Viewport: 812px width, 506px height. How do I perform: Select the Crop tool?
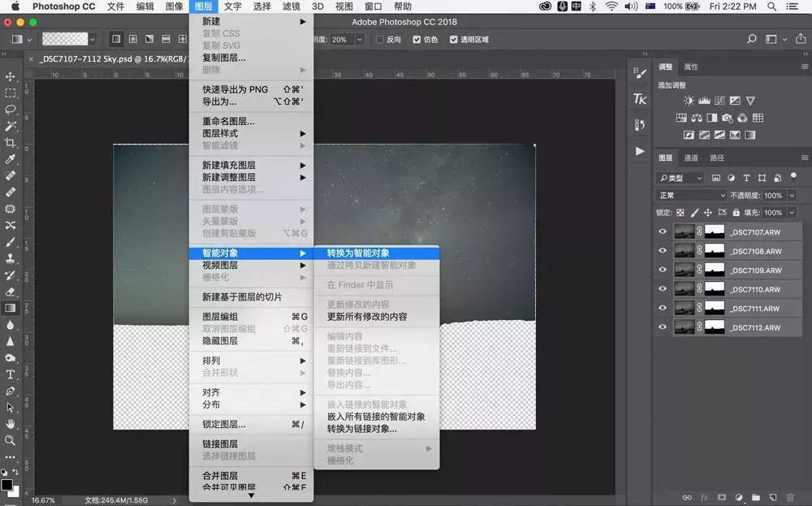(11, 141)
